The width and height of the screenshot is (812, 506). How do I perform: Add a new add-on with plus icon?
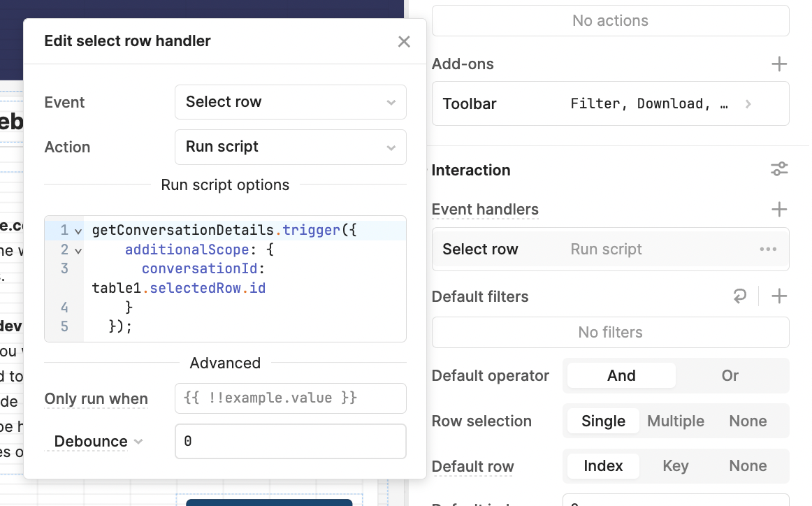click(x=779, y=64)
